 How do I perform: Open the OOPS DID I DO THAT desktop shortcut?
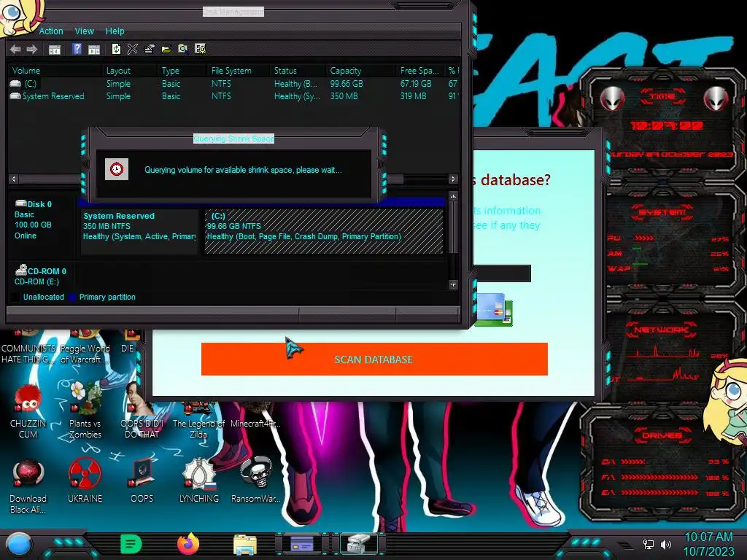tap(142, 411)
